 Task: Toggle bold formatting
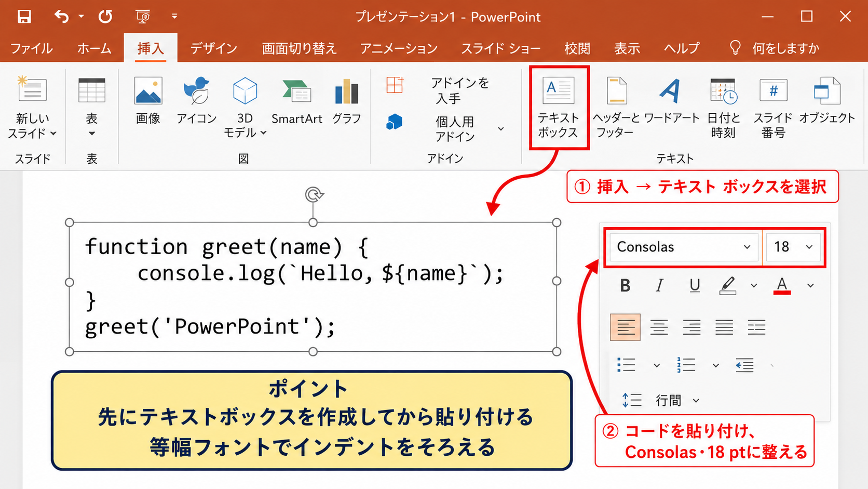click(625, 285)
